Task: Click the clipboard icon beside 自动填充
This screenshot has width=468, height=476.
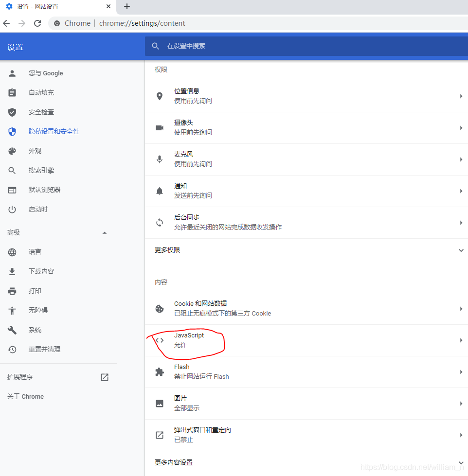Action: [x=12, y=92]
